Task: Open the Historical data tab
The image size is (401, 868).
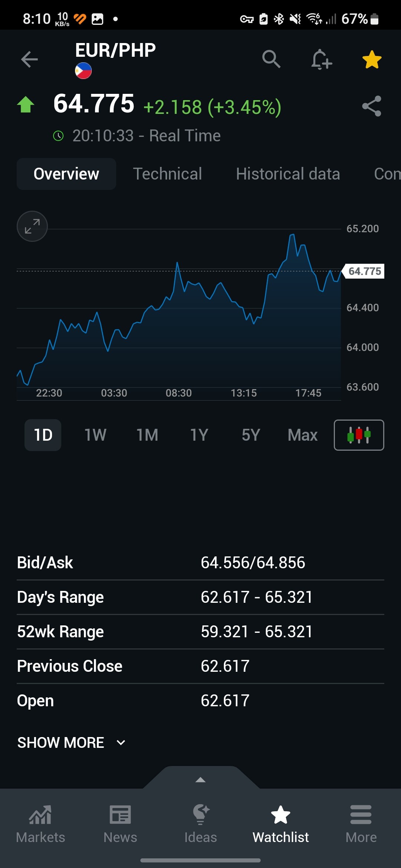Action: pyautogui.click(x=288, y=174)
